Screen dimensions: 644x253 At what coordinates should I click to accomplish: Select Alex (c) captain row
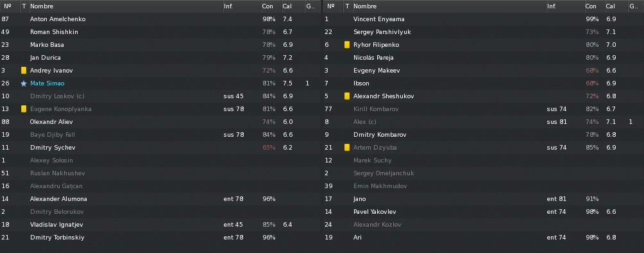[484, 122]
